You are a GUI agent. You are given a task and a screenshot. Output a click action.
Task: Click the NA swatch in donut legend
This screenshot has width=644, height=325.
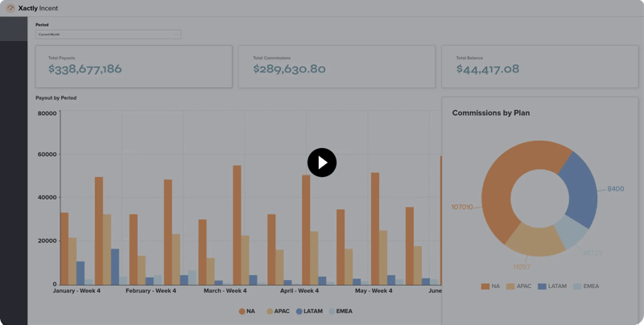tap(485, 286)
